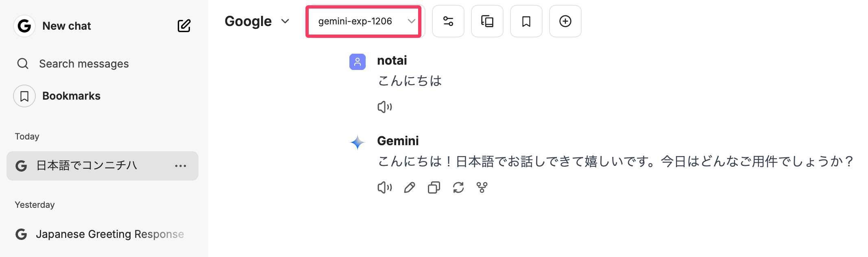Edit the Gemini response with pencil icon
This screenshot has width=868, height=257.
click(409, 187)
